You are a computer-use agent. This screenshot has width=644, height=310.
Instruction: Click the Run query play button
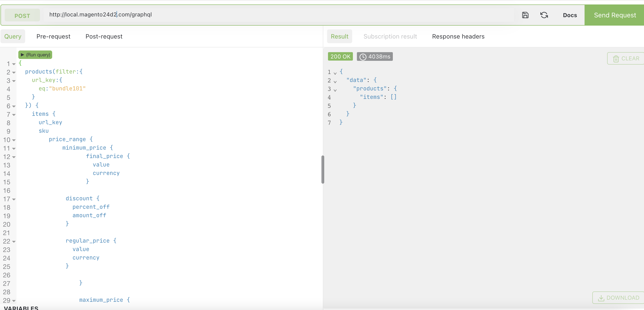[x=35, y=55]
